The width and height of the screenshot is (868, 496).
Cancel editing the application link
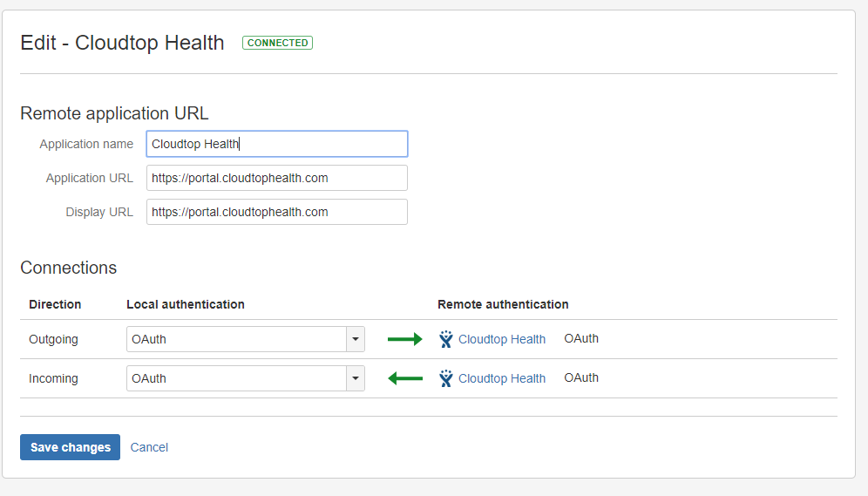[149, 447]
